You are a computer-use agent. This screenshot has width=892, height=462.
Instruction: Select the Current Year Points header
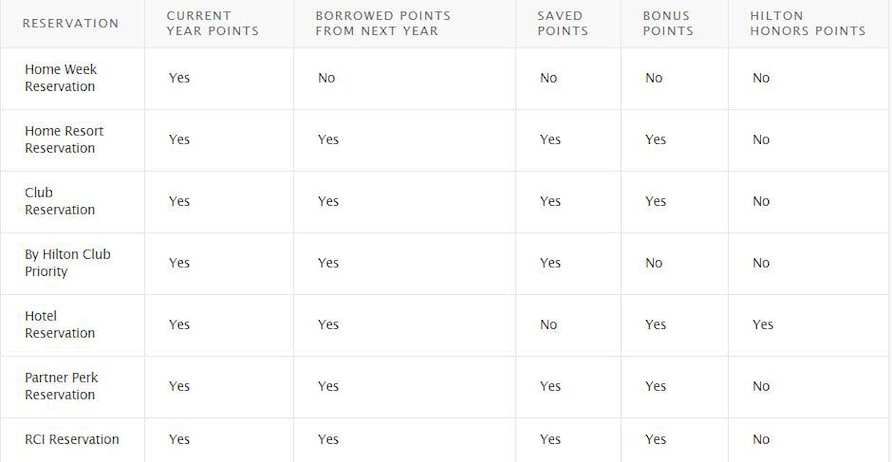coord(213,23)
